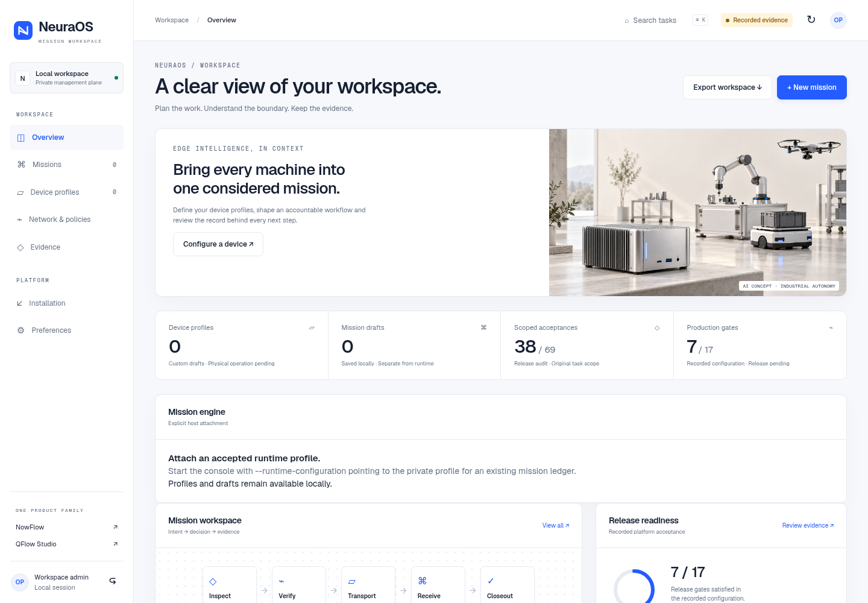Click the Preferences gear icon
The height and width of the screenshot is (603, 868).
click(21, 330)
